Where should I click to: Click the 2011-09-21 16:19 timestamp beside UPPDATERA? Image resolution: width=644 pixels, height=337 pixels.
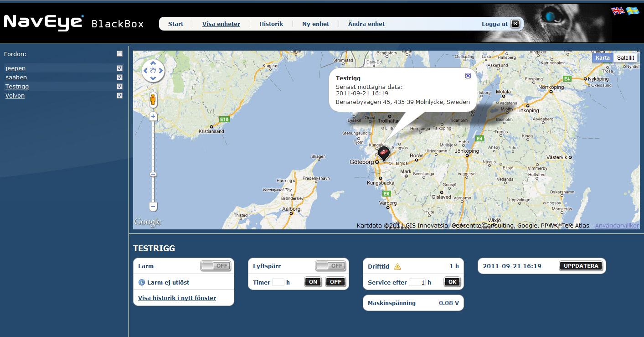pyautogui.click(x=512, y=266)
